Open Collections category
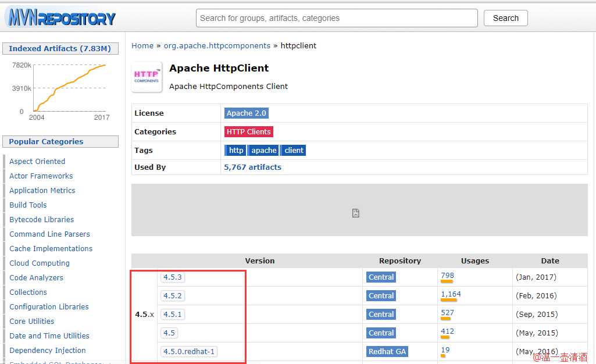596x364 pixels. [x=28, y=292]
